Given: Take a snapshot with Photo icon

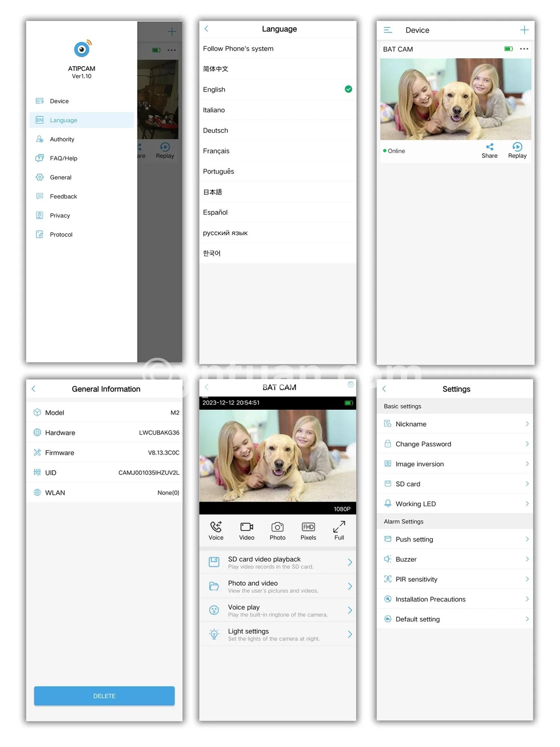Looking at the screenshot, I should (x=277, y=527).
